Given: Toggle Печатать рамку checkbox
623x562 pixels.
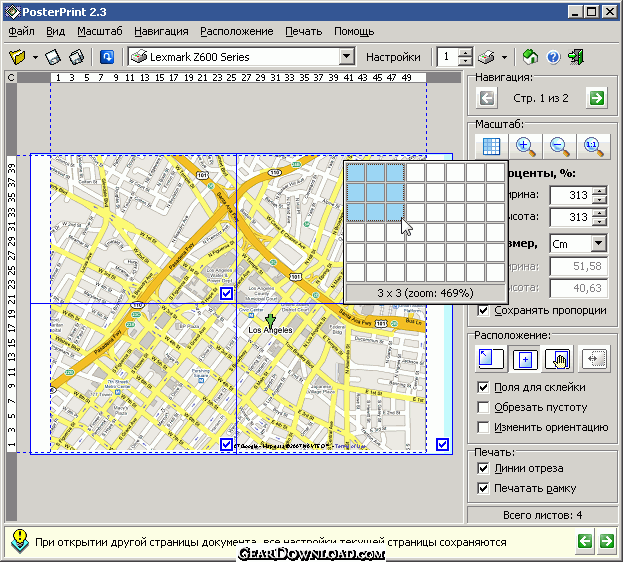Looking at the screenshot, I should 483,488.
